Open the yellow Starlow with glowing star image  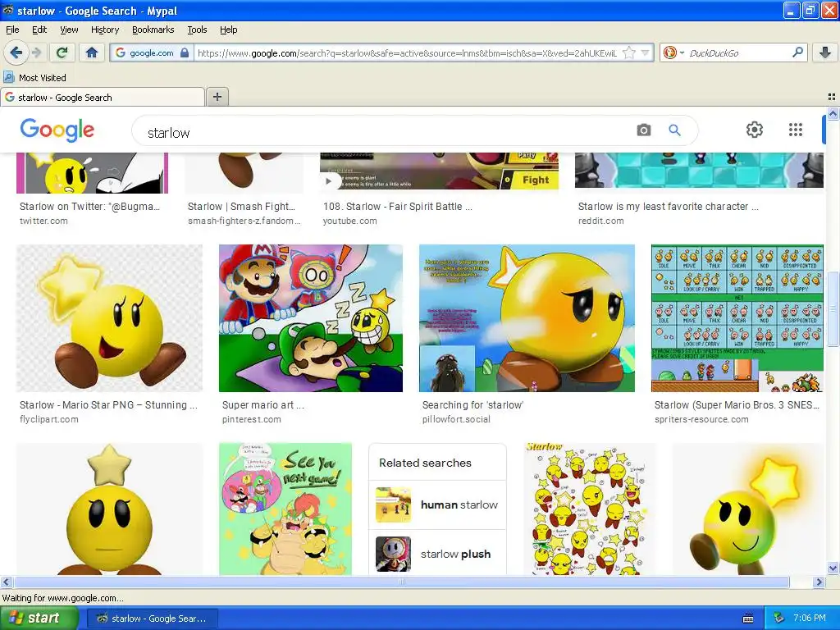pyautogui.click(x=748, y=509)
